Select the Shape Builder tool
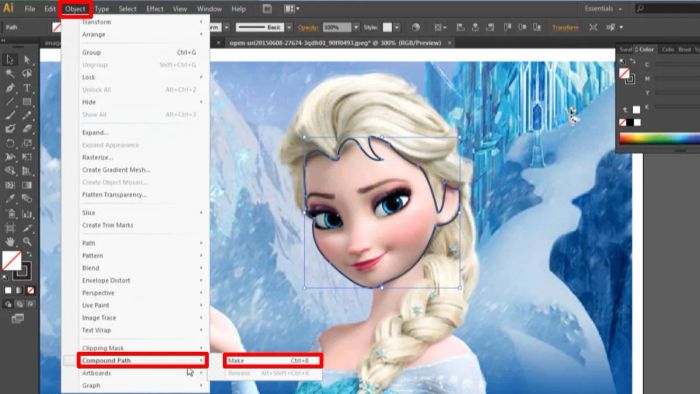This screenshot has height=394, width=700. pyautogui.click(x=10, y=171)
